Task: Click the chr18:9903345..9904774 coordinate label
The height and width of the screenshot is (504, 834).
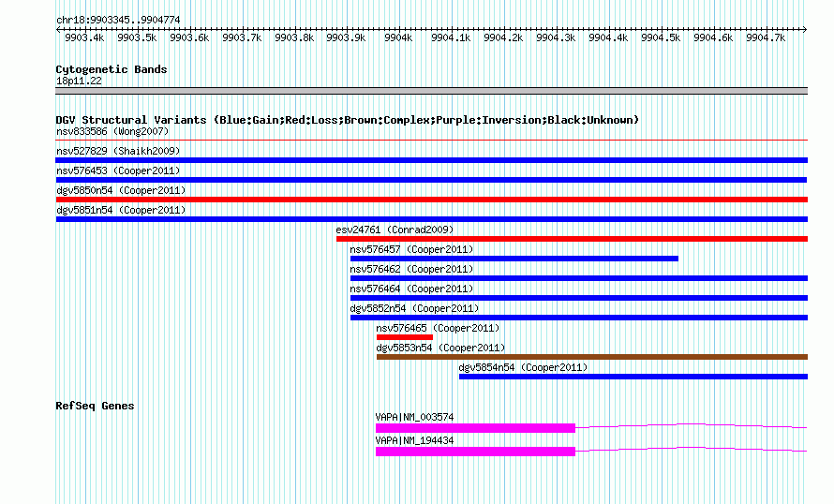Action: 118,21
